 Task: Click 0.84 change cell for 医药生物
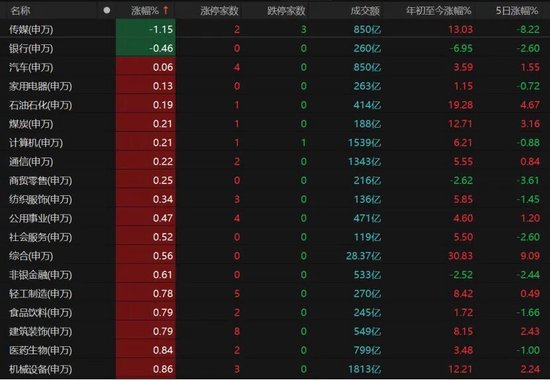tap(146, 350)
